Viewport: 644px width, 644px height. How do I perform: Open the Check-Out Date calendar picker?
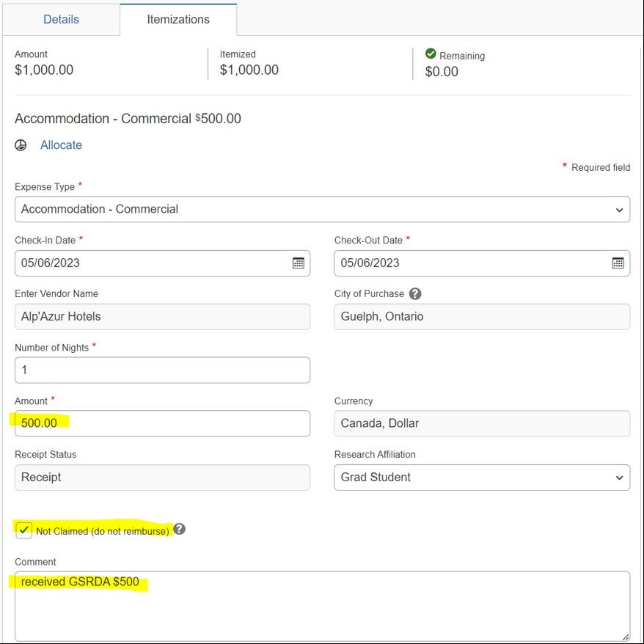click(618, 263)
